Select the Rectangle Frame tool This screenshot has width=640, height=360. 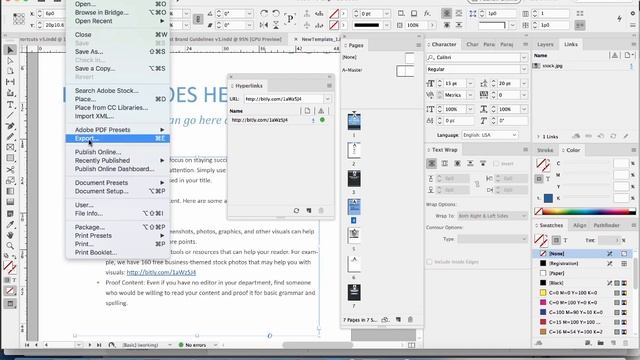coord(10,147)
